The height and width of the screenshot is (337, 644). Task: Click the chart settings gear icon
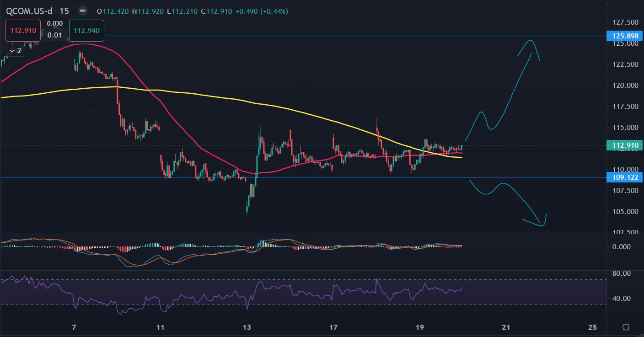pos(626,327)
